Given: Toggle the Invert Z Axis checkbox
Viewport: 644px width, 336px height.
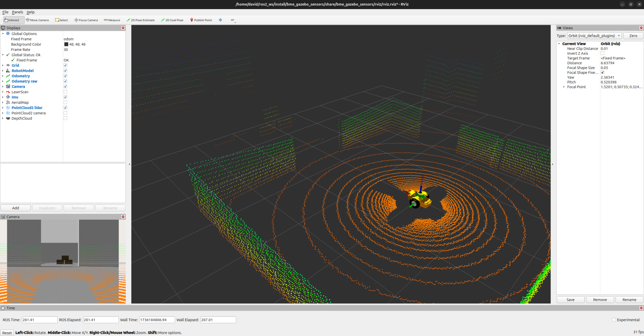Looking at the screenshot, I should click(602, 53).
